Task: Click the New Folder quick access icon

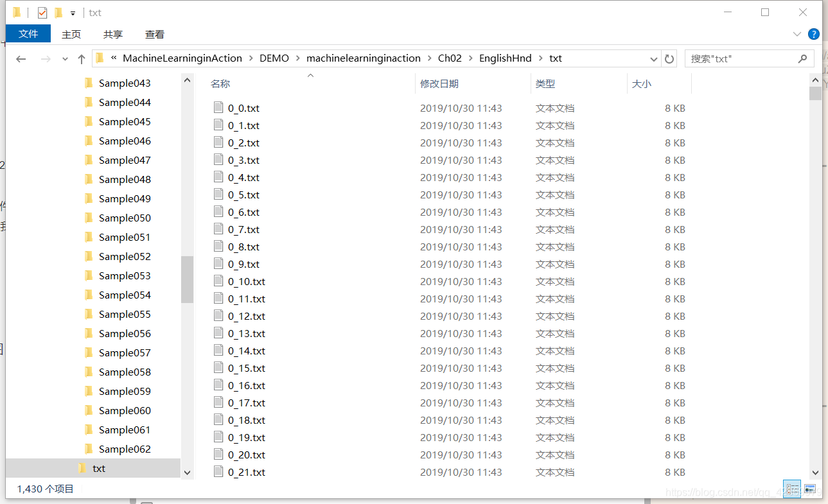Action: (x=58, y=13)
